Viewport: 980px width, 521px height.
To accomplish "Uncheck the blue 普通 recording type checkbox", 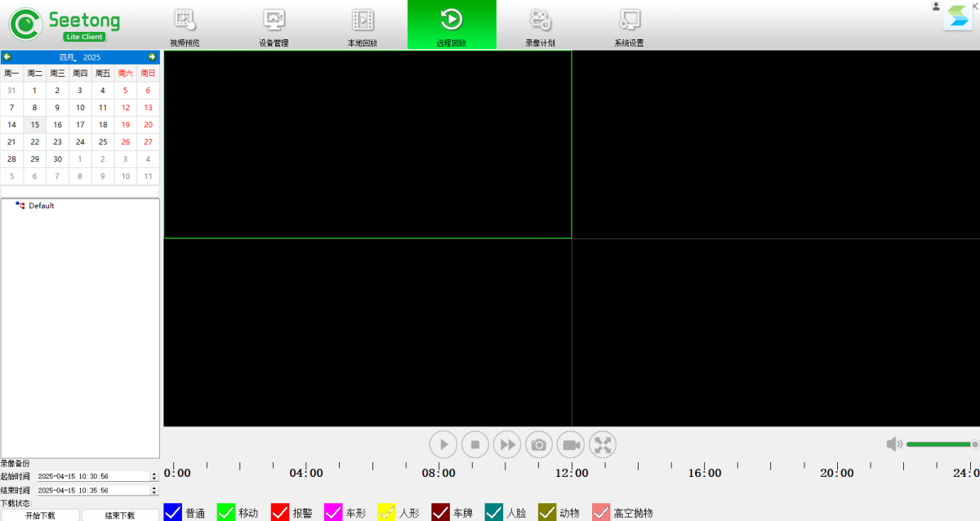I will click(172, 512).
